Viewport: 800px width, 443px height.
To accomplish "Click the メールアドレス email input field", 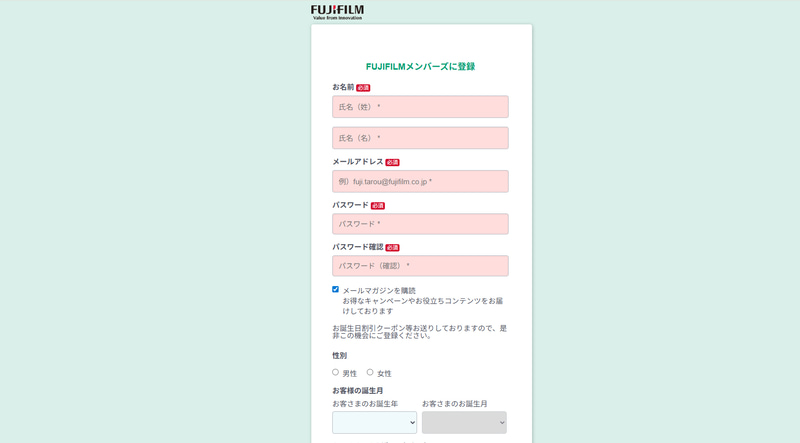I will coord(420,181).
